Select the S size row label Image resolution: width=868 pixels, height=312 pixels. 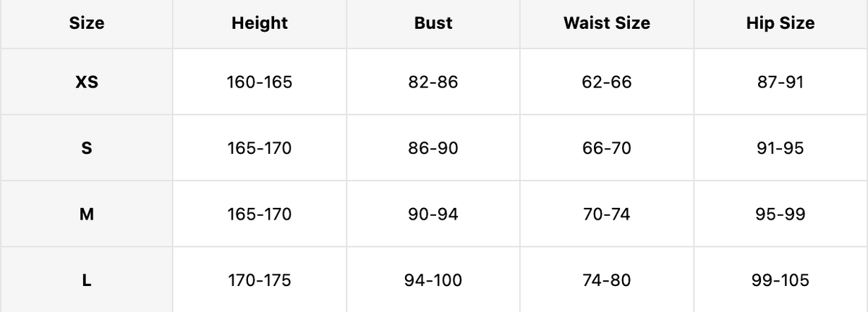pyautogui.click(x=86, y=148)
